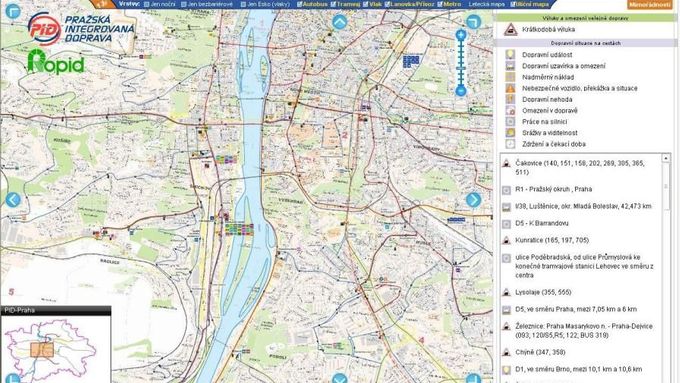Click the top-left corner pan arrow
Image resolution: width=680 pixels, height=383 pixels.
(13, 11)
